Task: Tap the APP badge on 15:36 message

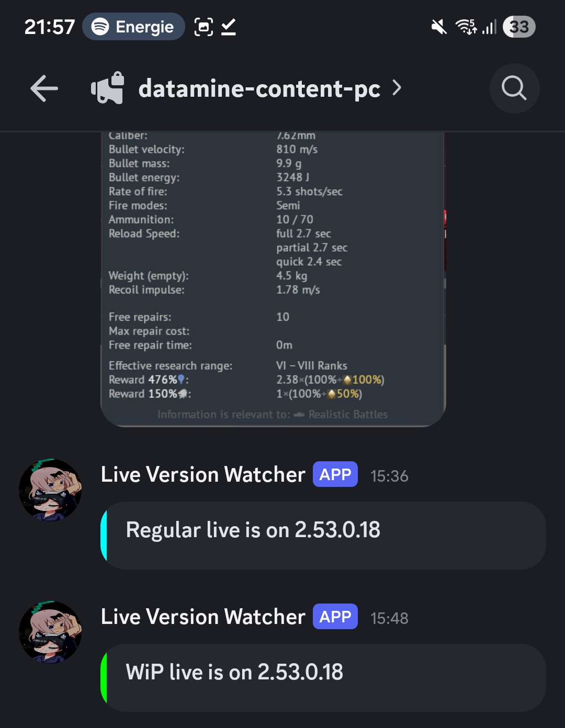Action: (x=335, y=474)
